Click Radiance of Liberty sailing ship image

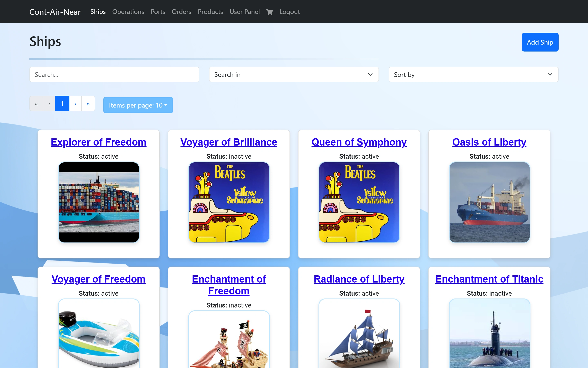pos(359,333)
